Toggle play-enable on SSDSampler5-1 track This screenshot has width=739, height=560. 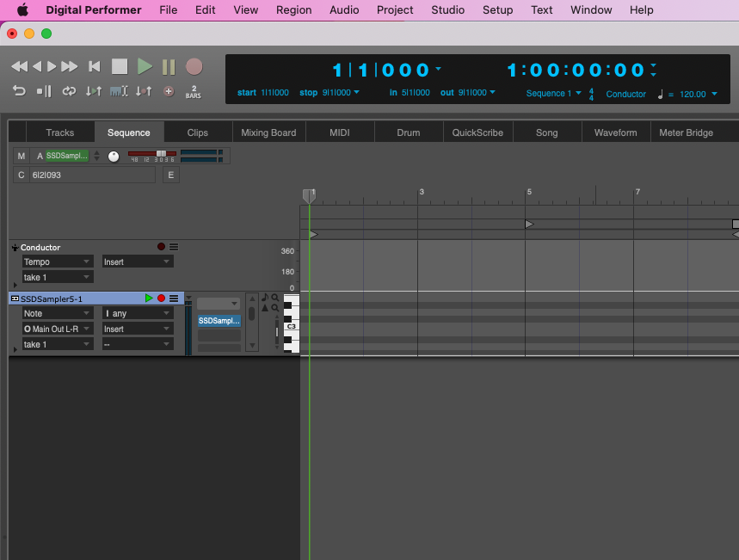click(x=149, y=298)
